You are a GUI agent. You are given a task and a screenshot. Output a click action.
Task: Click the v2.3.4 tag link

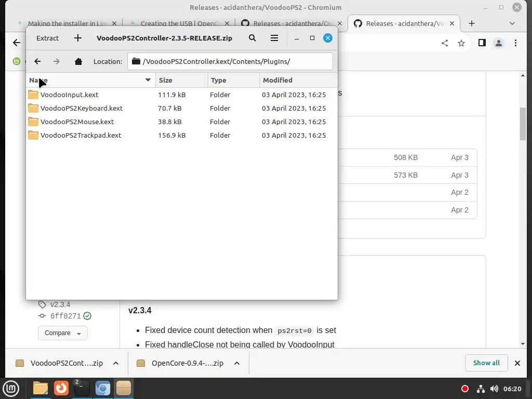60,304
